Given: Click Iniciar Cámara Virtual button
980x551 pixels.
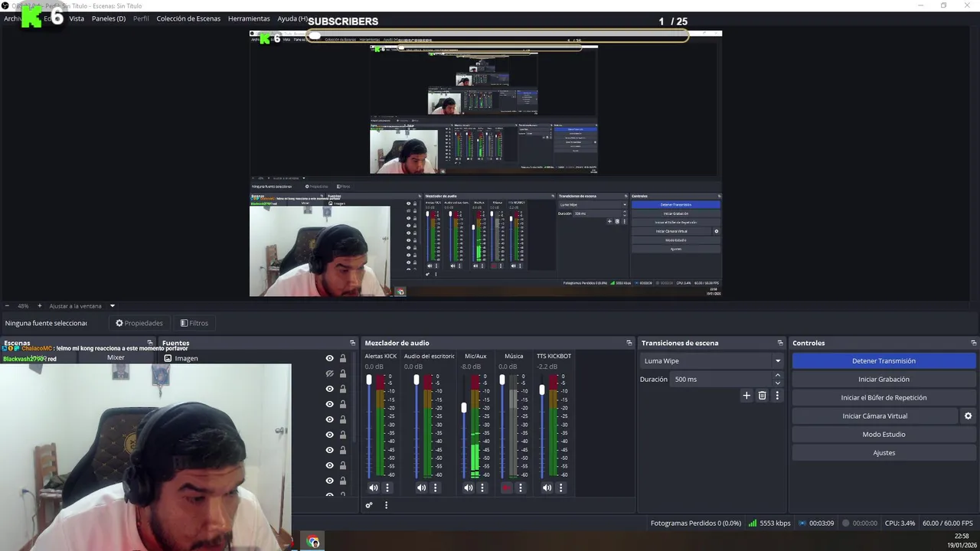Looking at the screenshot, I should (x=874, y=416).
